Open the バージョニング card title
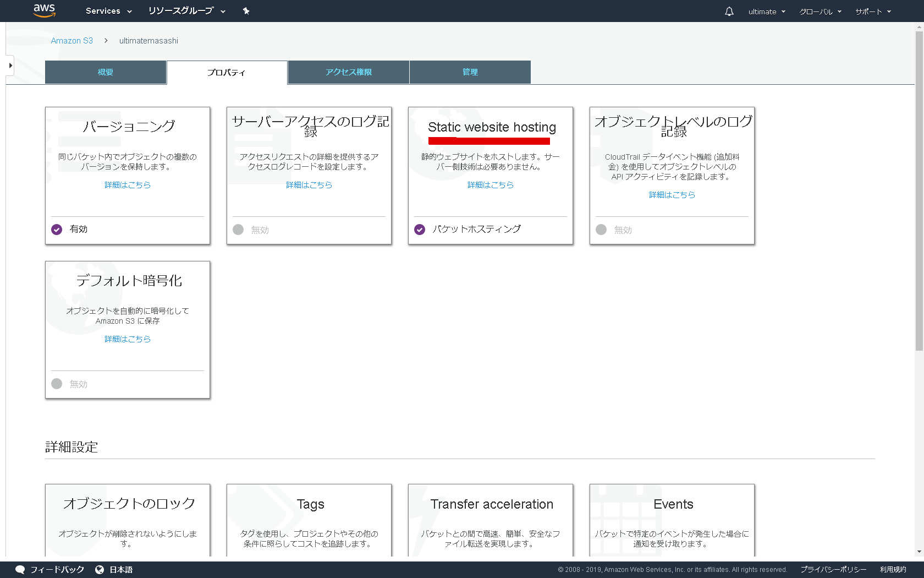 coord(129,127)
